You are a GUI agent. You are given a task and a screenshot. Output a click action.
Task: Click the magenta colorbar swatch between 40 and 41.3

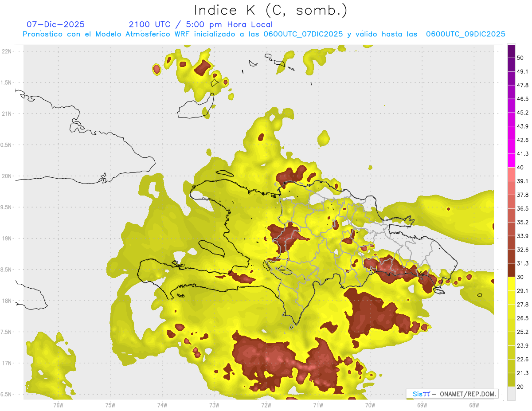(x=511, y=160)
